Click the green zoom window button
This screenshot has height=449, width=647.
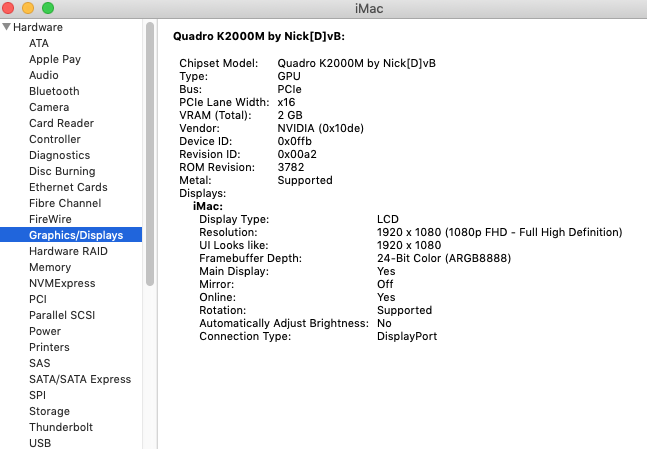pos(48,8)
